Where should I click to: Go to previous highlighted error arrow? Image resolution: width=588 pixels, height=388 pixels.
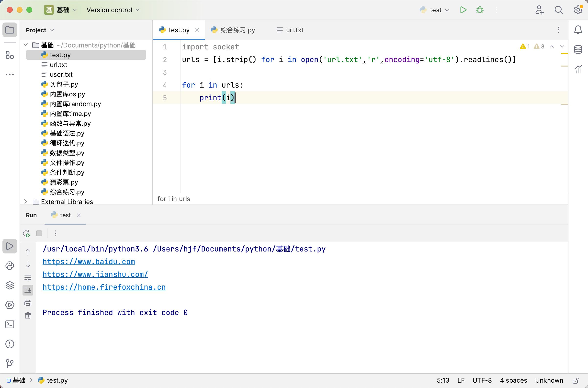pos(552,46)
